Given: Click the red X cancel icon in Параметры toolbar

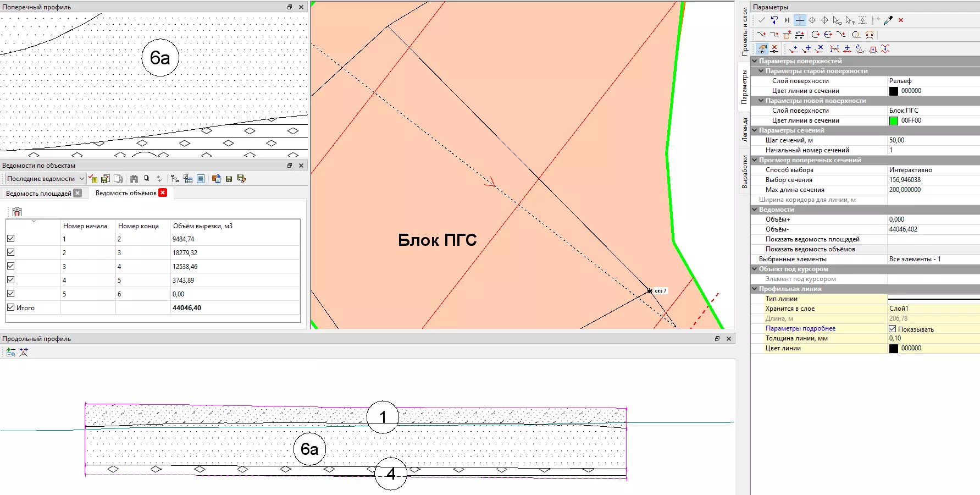Looking at the screenshot, I should click(x=901, y=20).
